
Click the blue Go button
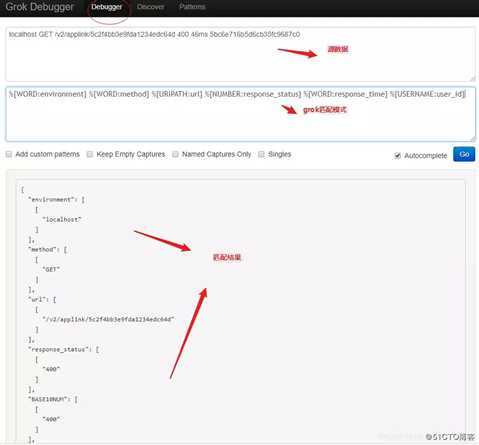(464, 154)
